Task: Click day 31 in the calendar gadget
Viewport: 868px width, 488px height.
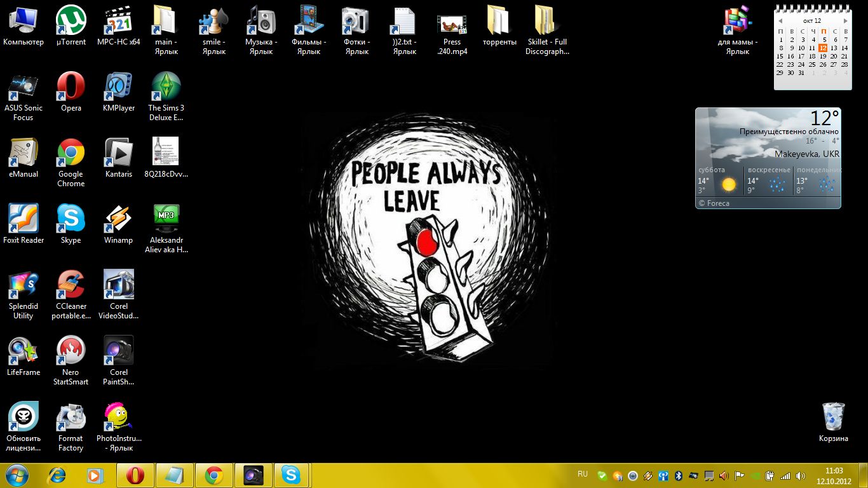Action: pos(801,72)
